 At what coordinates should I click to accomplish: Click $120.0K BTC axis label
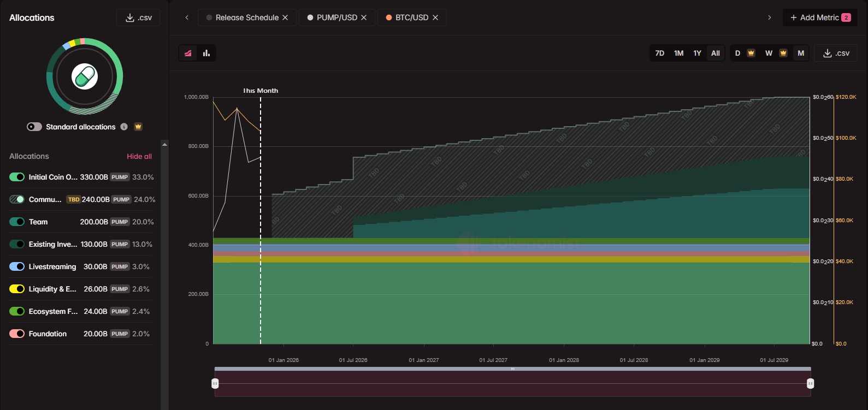[846, 97]
